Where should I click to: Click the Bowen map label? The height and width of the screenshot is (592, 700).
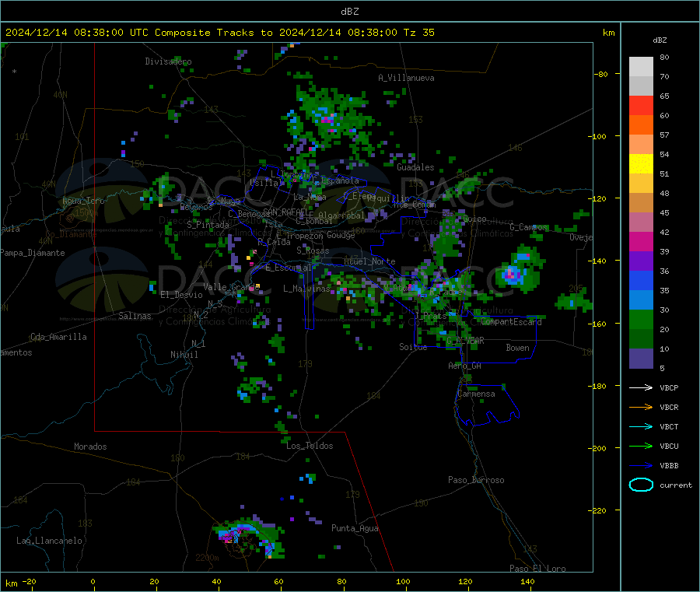click(517, 348)
